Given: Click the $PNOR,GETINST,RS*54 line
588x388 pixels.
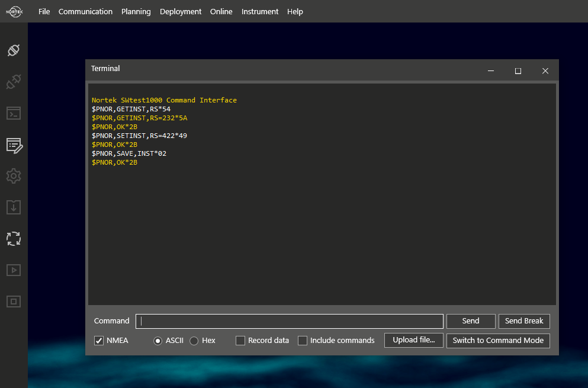Looking at the screenshot, I should coord(131,109).
